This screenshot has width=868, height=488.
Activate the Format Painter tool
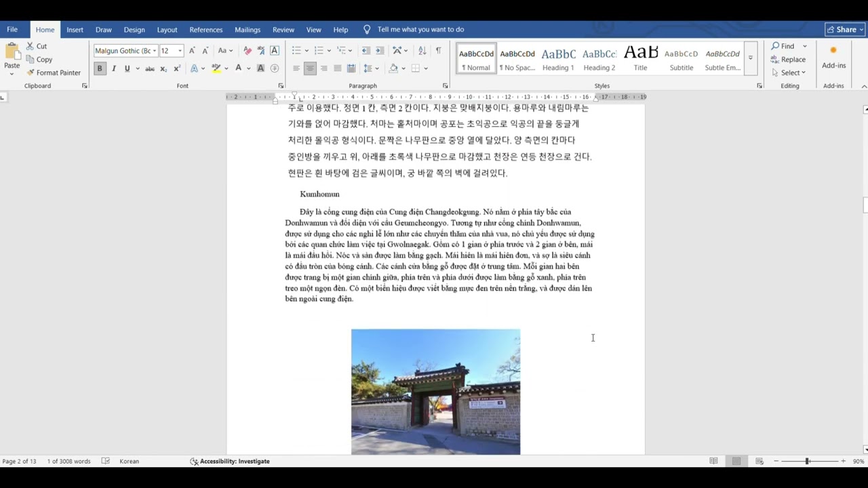coord(54,73)
